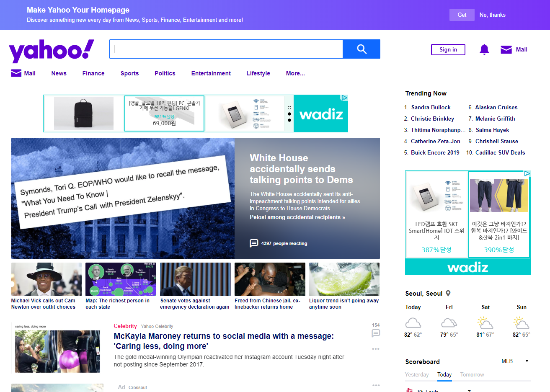
Task: Click the AdChoices icon on top banner ad
Action: pos(344,98)
